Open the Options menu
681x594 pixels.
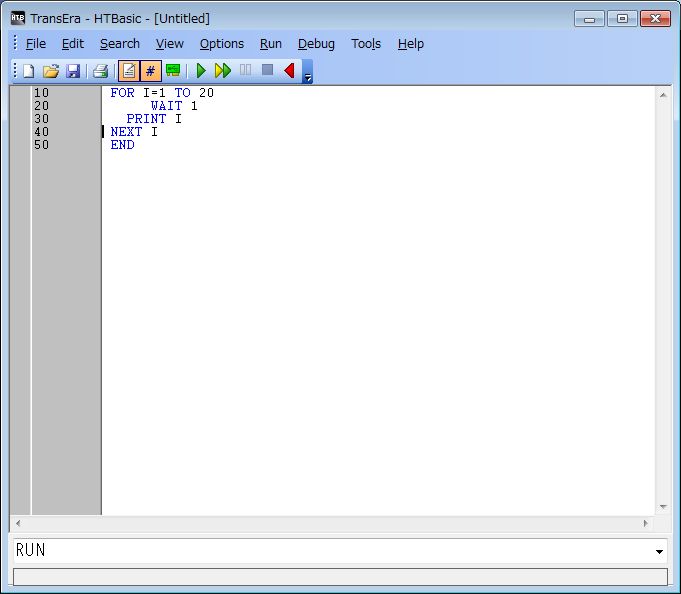pyautogui.click(x=221, y=44)
